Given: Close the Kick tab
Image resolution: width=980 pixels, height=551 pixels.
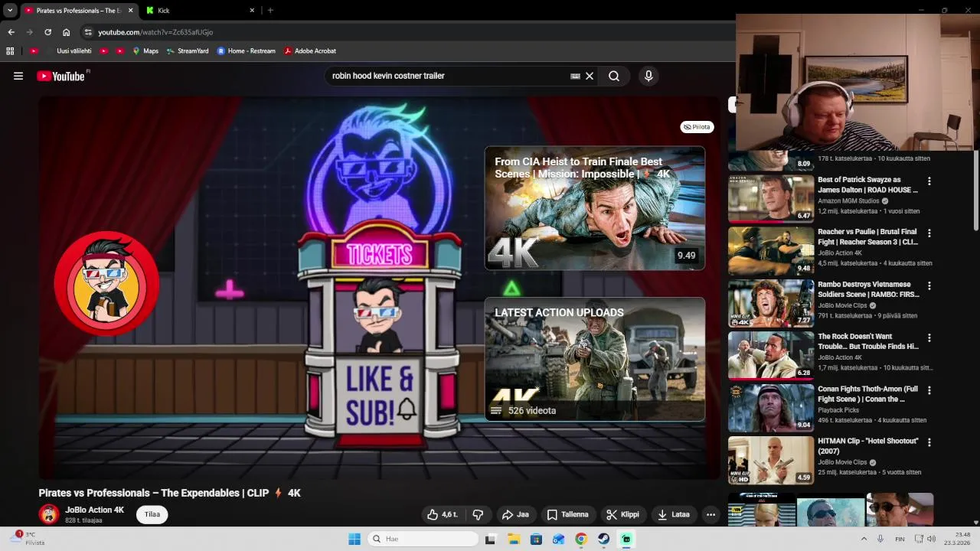Looking at the screenshot, I should pos(252,11).
